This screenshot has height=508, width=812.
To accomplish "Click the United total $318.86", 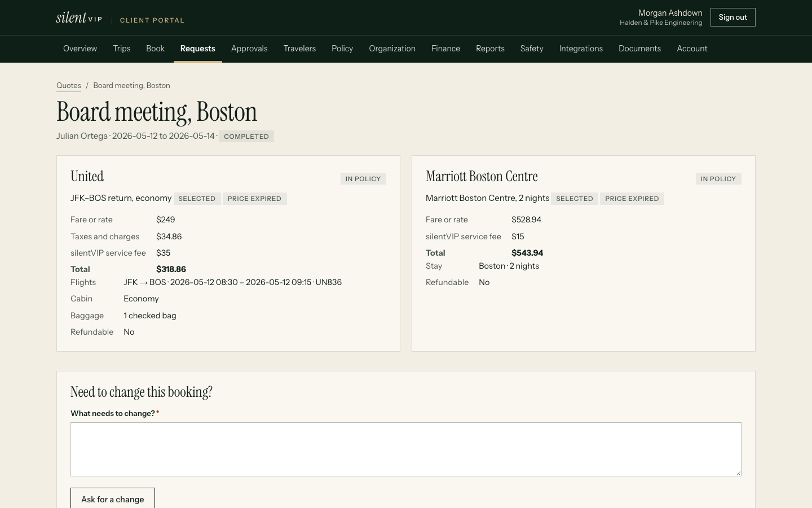I will coord(171,269).
